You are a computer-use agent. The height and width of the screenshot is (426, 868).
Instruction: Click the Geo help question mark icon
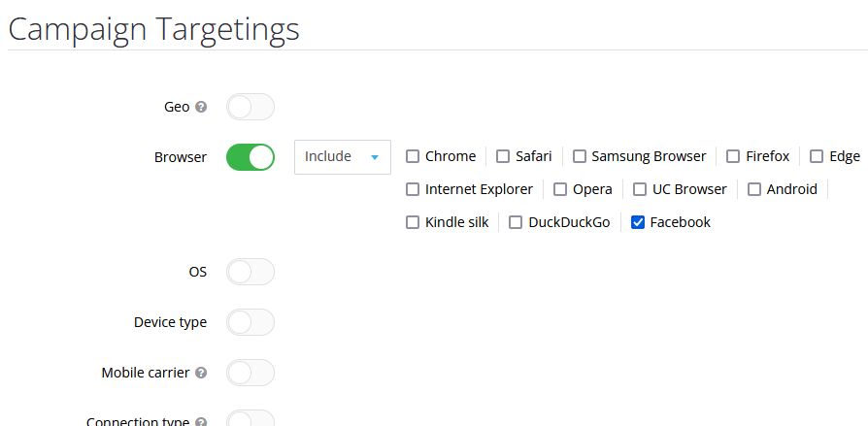pyautogui.click(x=202, y=107)
